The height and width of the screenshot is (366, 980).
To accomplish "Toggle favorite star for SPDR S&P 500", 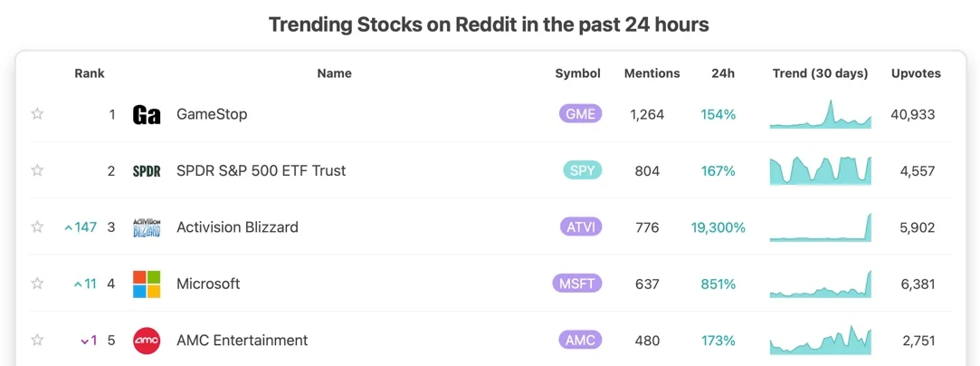I will pyautogui.click(x=37, y=170).
